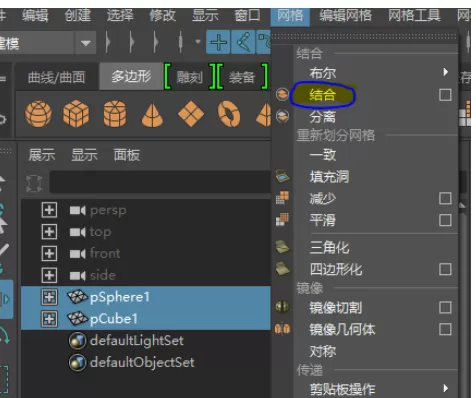Open the Edit (编辑) menu
The height and width of the screenshot is (398, 476).
pos(35,15)
